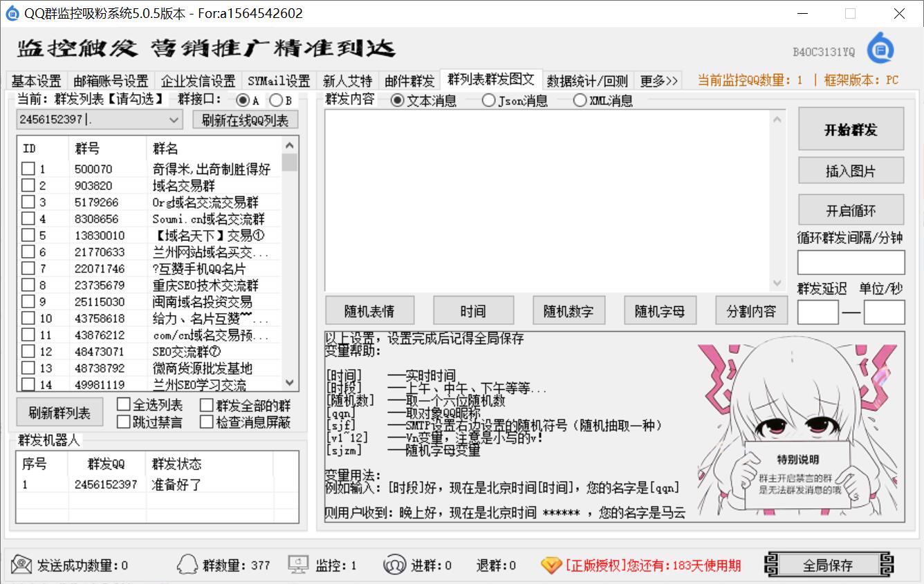Screen dimensions: 924x584
Task: Check the box for group 域名交易群
Action: 28,185
